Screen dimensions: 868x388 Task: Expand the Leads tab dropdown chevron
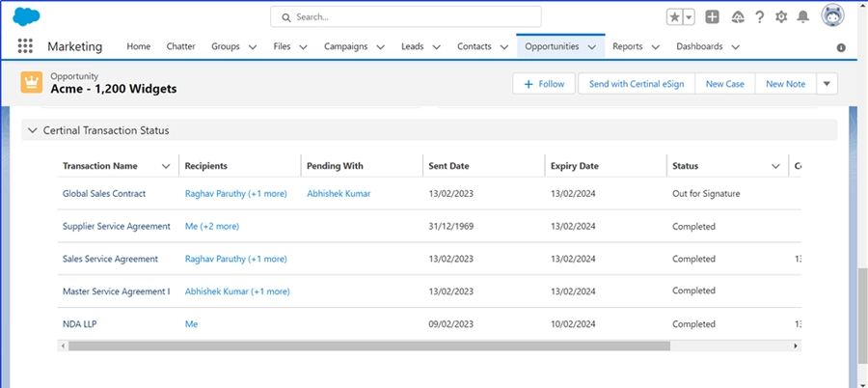[436, 47]
